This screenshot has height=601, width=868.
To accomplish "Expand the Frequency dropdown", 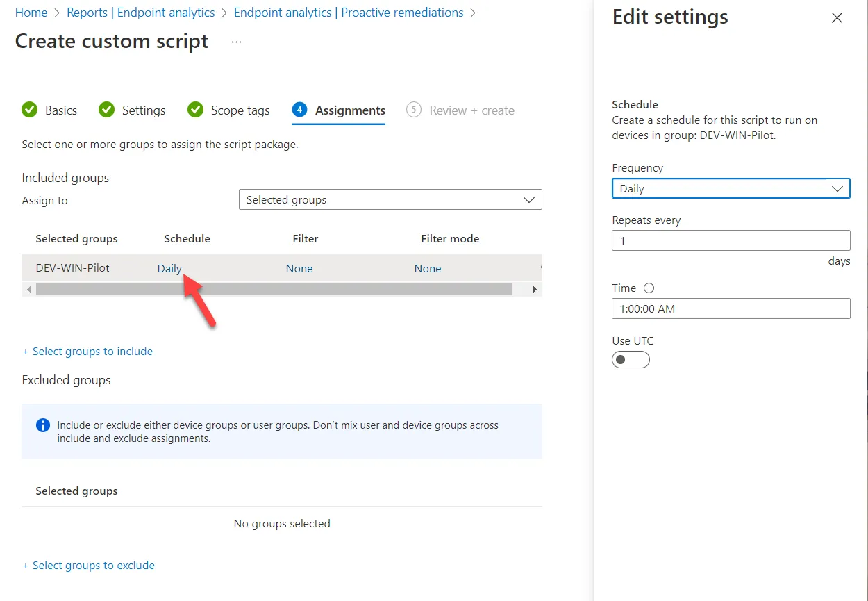I will tap(731, 188).
